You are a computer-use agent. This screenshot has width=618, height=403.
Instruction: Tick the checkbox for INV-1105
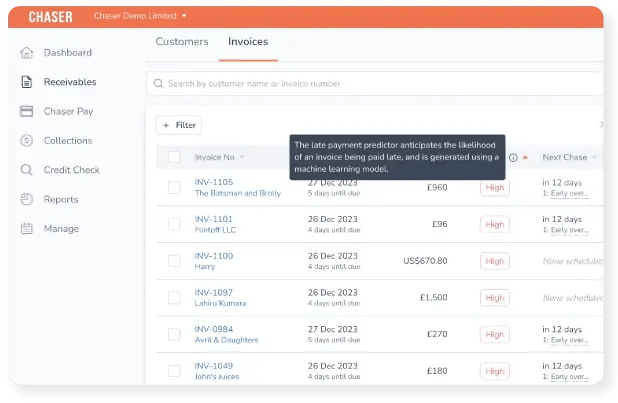point(174,187)
